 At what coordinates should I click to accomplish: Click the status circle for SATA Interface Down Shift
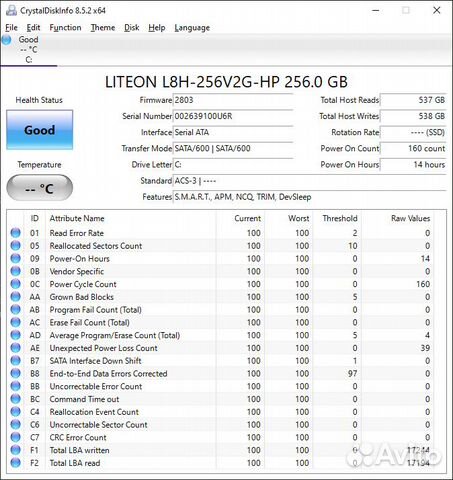click(x=15, y=360)
